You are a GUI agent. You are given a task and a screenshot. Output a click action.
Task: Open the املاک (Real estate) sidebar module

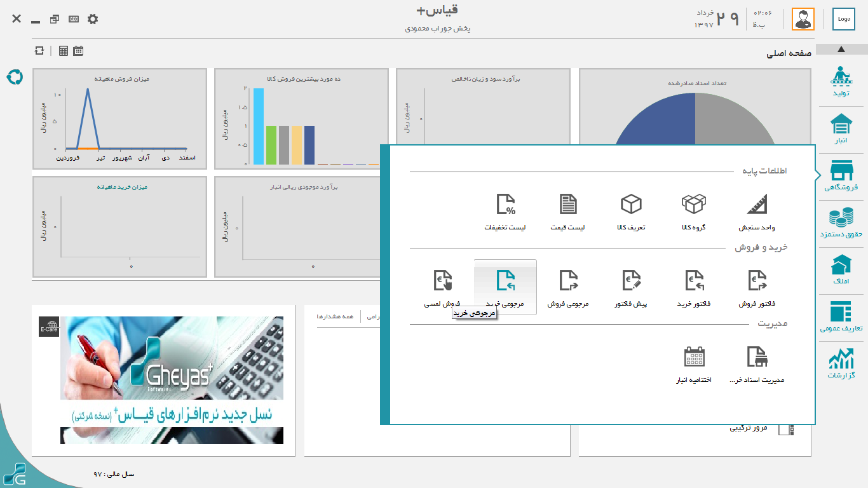pyautogui.click(x=841, y=270)
